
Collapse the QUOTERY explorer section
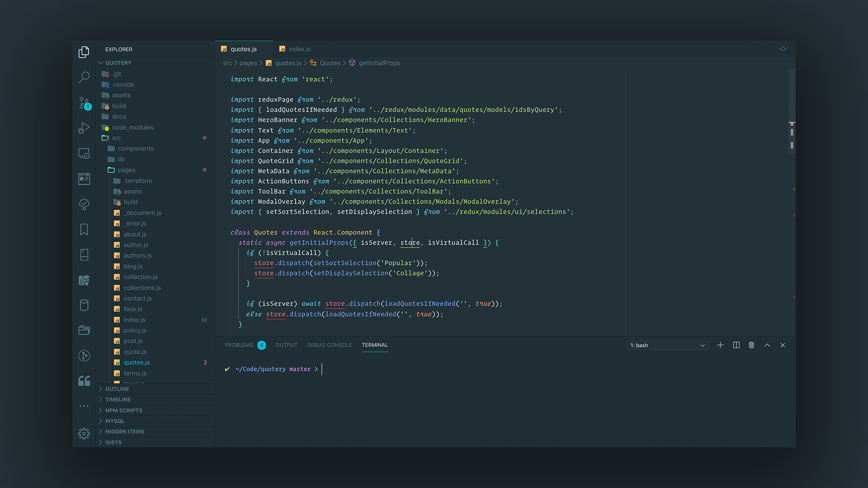[x=118, y=63]
